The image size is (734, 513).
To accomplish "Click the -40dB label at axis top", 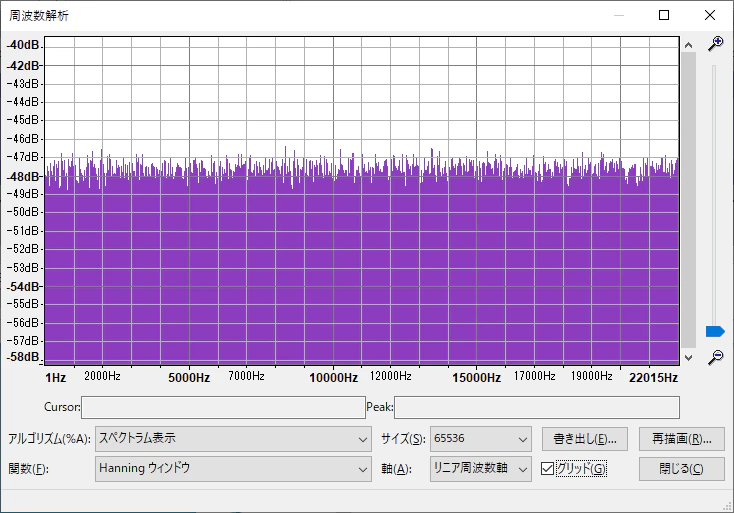I will 23,45.
